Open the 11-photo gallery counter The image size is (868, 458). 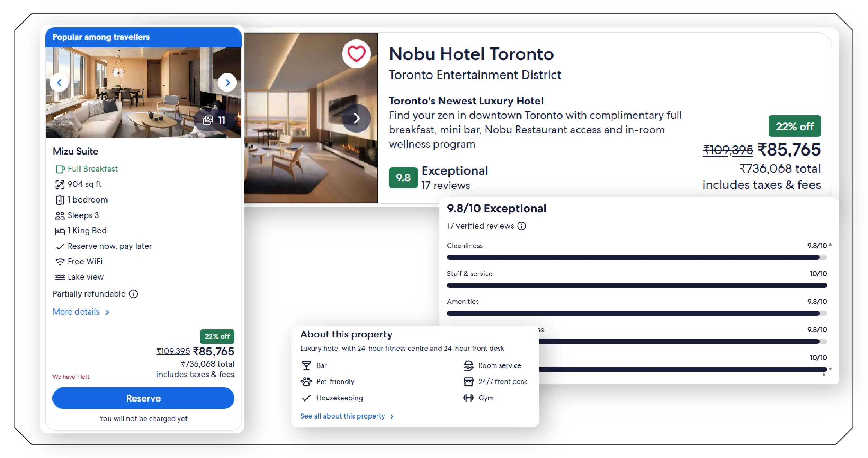(x=215, y=120)
